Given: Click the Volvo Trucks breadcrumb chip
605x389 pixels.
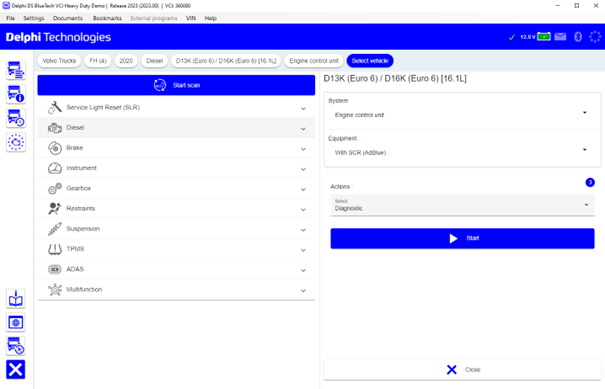Looking at the screenshot, I should 59,61.
